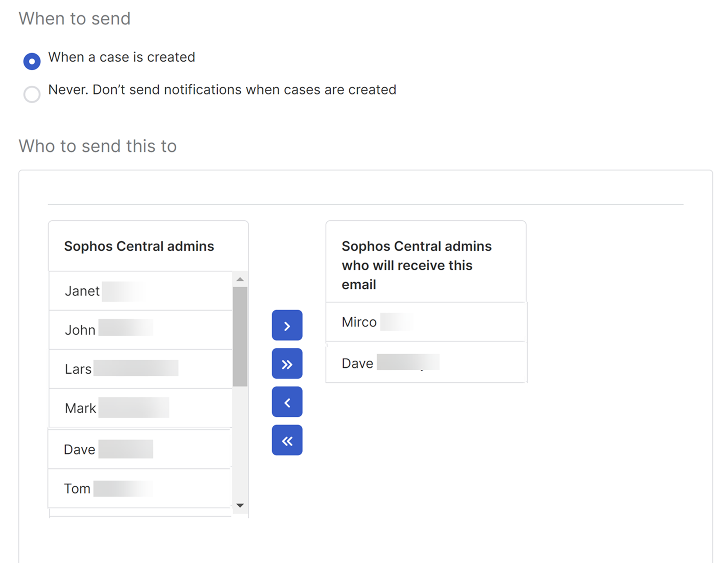Click the admins list scrollbar thumb
This screenshot has height=563, width=728.
click(x=240, y=336)
